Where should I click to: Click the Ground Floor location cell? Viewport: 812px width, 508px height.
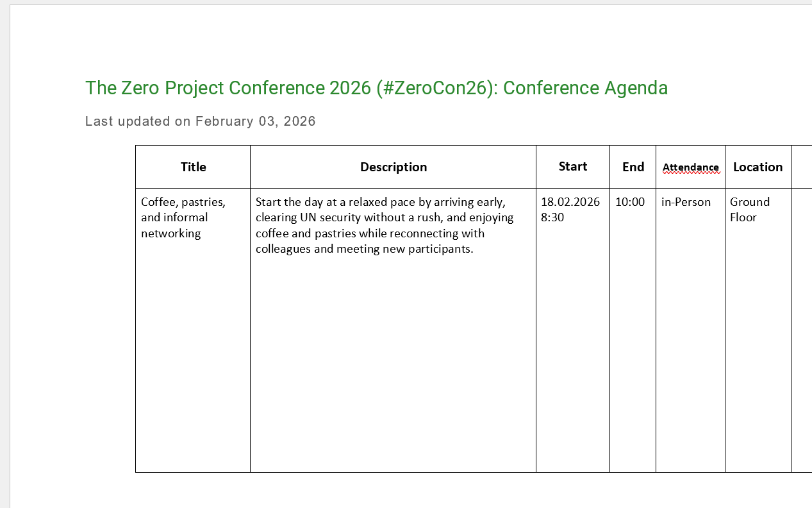(x=758, y=330)
